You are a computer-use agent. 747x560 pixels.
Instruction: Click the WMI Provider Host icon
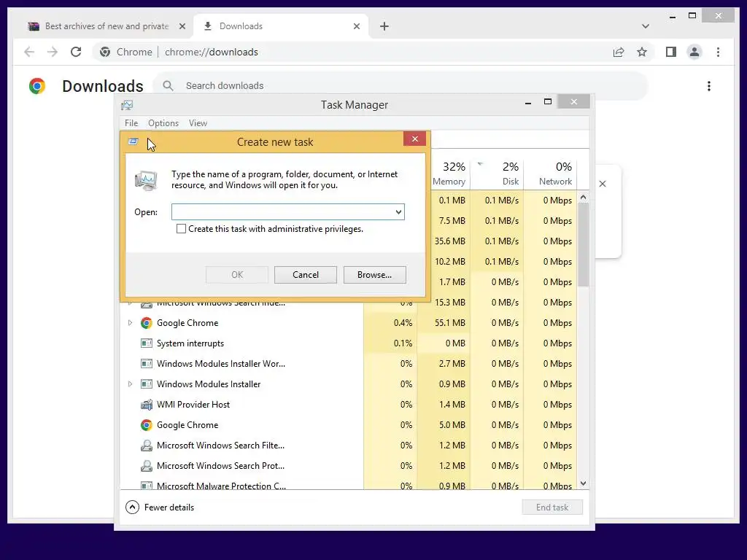(x=146, y=404)
